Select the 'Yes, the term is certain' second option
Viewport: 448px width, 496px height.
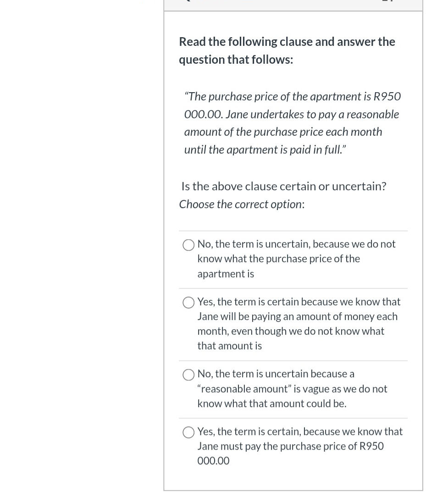[188, 303]
